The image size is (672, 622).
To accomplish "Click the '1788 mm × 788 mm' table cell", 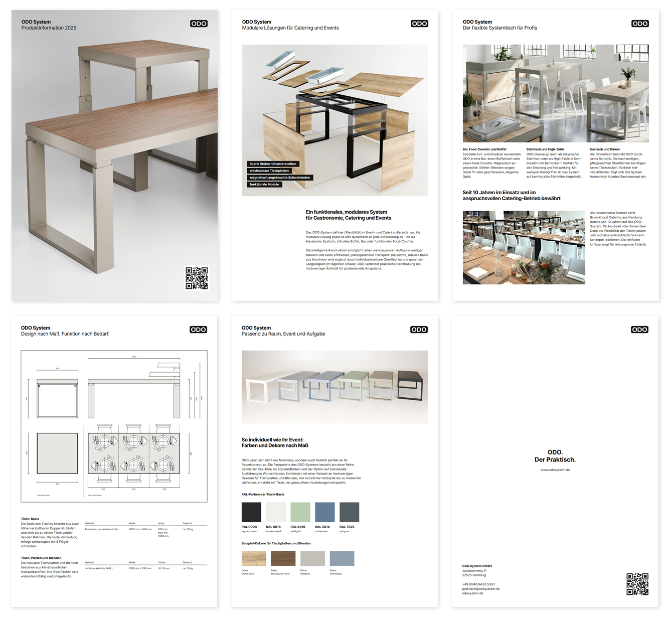I will pos(140,568).
